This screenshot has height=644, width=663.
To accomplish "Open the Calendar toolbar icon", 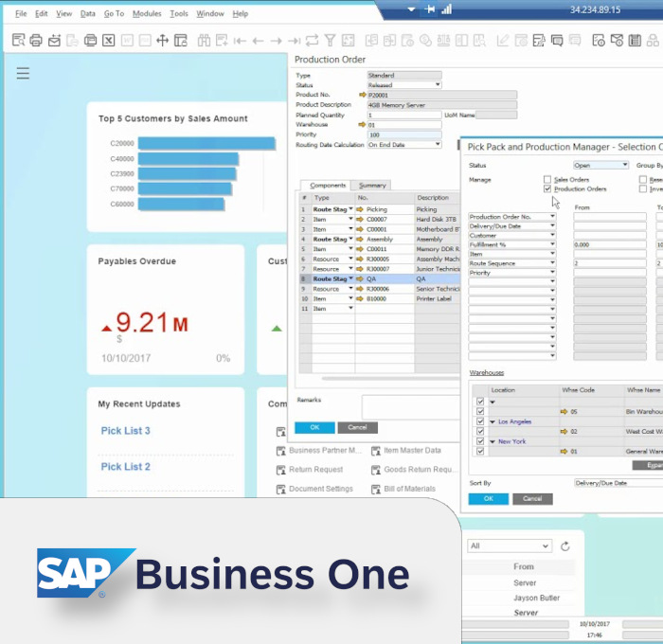I will point(635,41).
